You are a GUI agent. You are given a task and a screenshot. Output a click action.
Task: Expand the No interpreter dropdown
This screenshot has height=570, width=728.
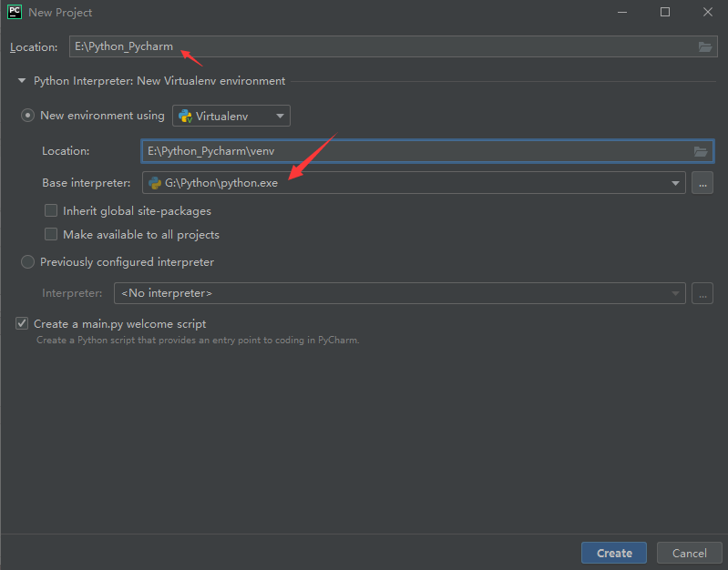(675, 293)
